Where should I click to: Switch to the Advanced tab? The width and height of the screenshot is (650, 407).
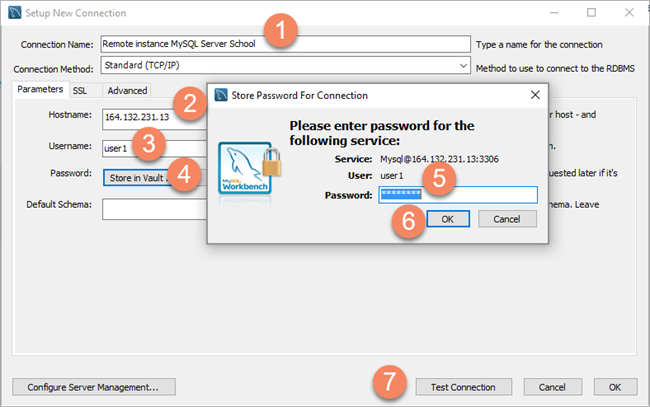tap(127, 90)
